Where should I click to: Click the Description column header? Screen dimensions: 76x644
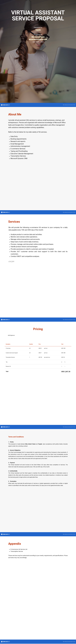[x=8, y=344]
